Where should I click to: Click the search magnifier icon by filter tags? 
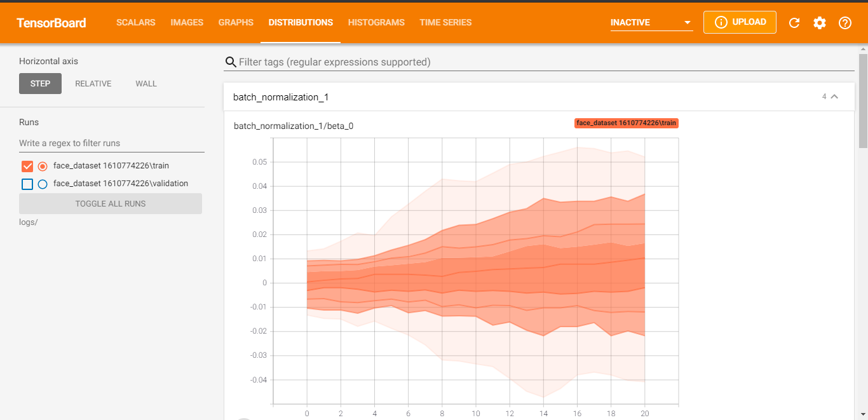coord(231,62)
